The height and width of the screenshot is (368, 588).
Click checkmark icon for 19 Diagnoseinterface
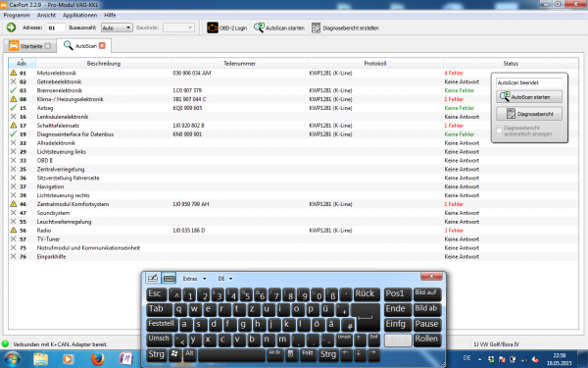pos(13,133)
